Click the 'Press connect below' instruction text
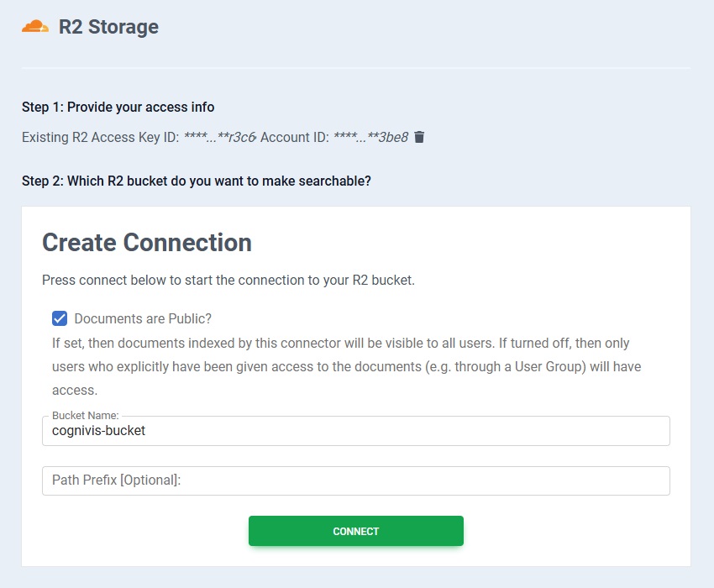 coord(228,280)
